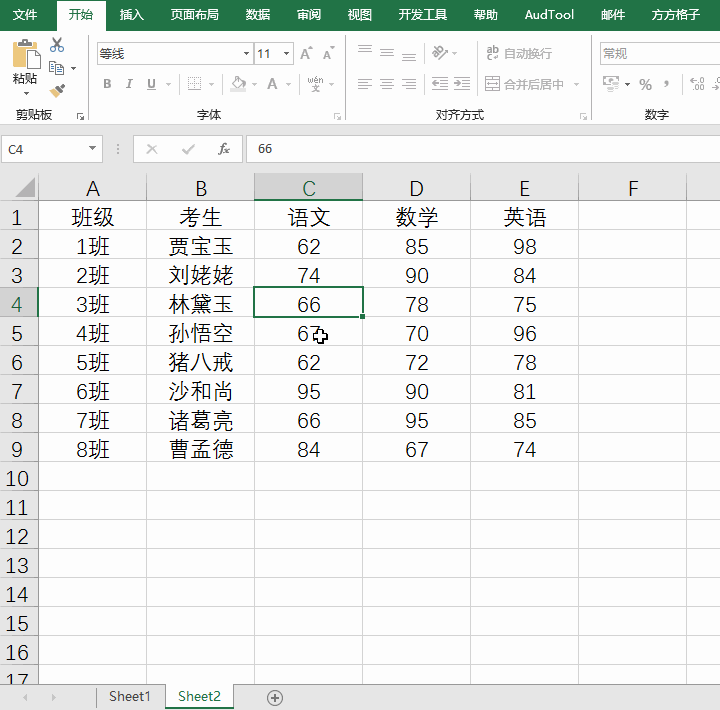Open number format dropdown 常规
720x710 pixels.
pos(660,54)
